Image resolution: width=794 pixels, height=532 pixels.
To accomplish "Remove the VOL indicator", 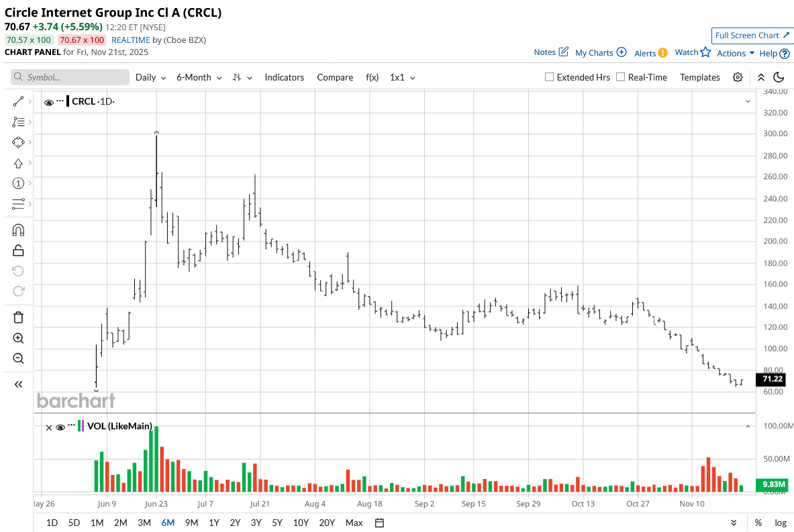I will (x=48, y=428).
